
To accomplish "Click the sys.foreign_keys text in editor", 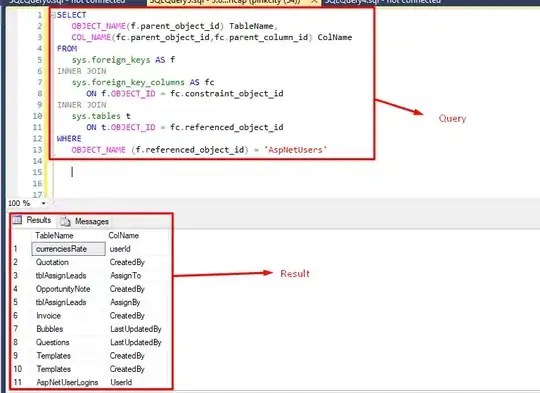I will (x=111, y=60).
